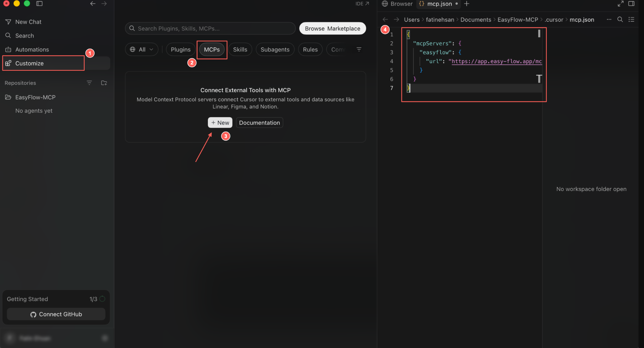
Task: Click the globe icon in the Browser tab
Action: 385,4
